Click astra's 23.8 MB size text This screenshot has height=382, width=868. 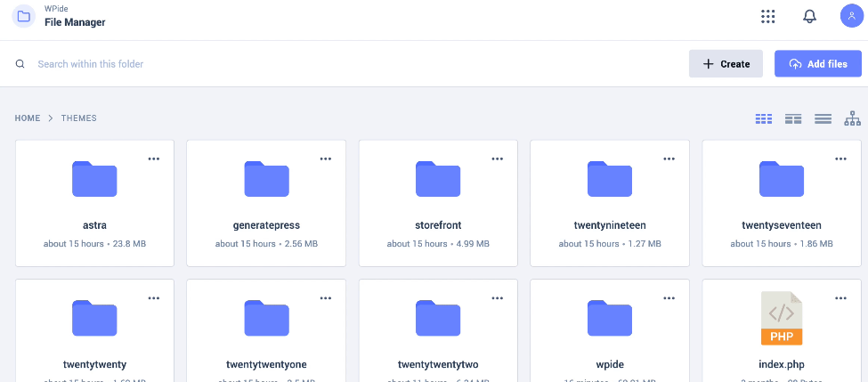130,244
